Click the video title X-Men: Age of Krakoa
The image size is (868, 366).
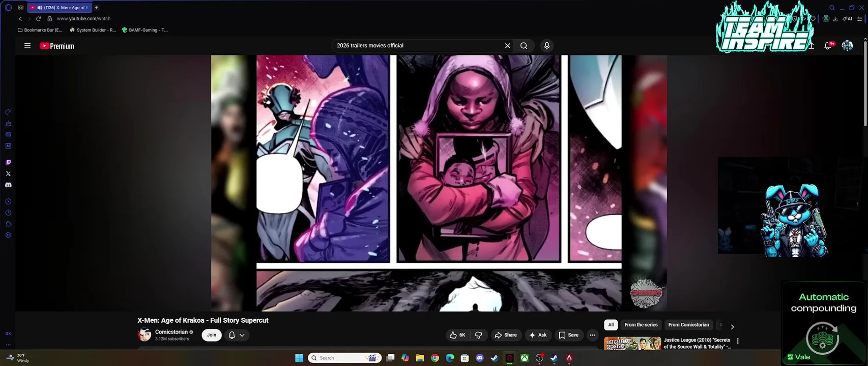(202, 320)
